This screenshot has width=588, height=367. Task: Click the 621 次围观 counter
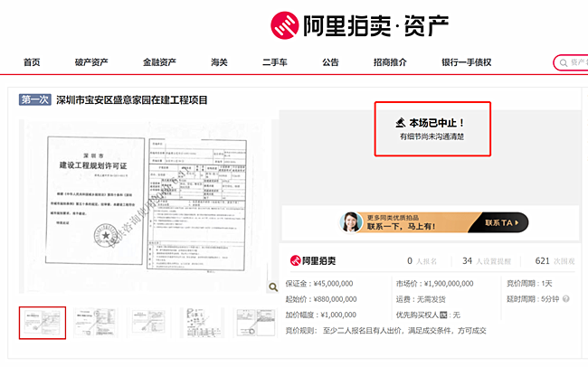555,261
